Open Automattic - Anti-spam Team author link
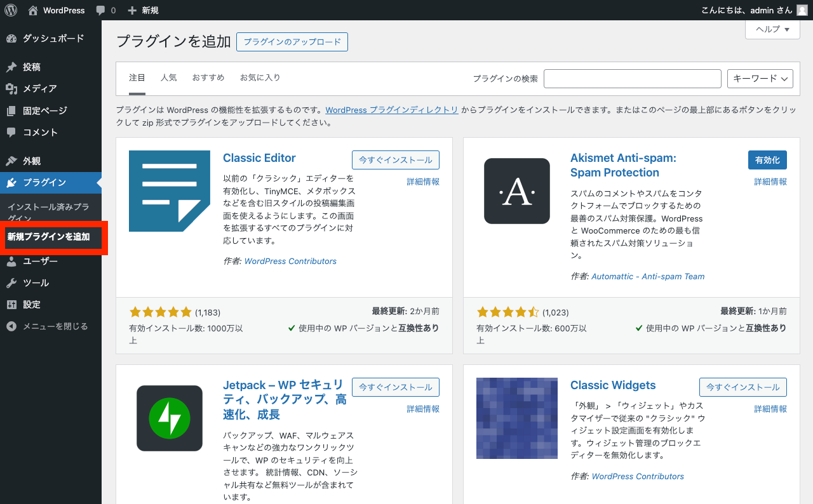 click(x=648, y=276)
